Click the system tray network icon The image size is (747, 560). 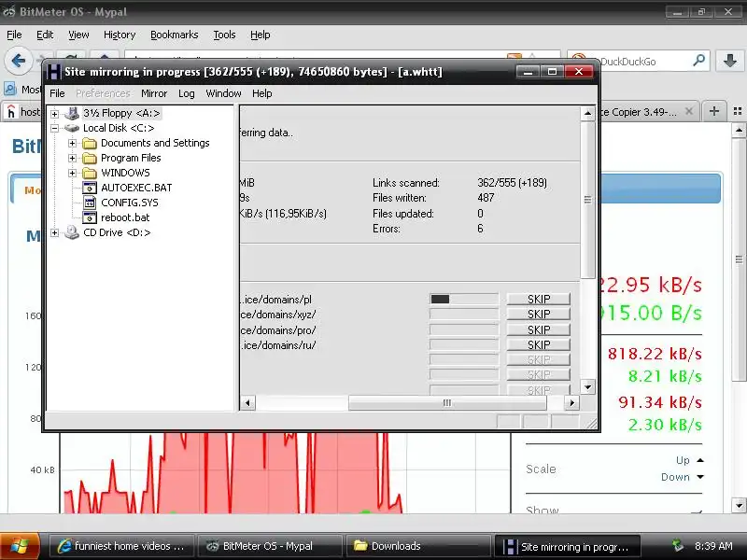678,545
